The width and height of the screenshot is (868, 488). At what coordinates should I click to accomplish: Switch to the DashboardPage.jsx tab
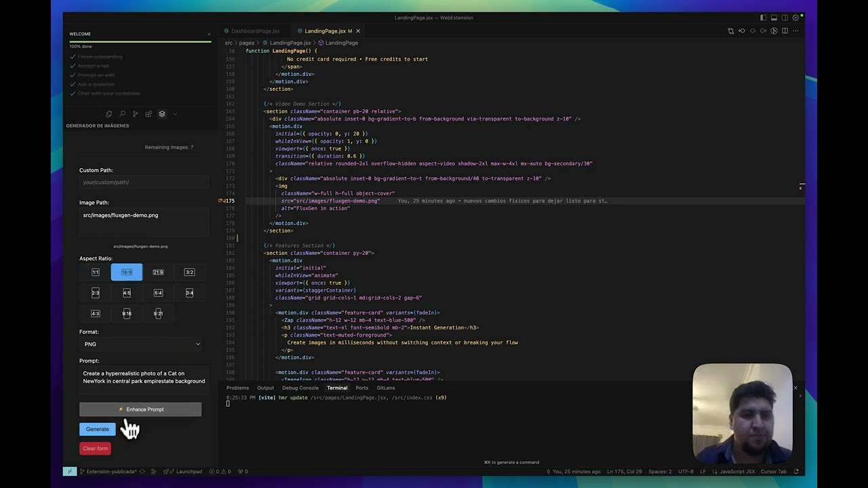(x=255, y=30)
